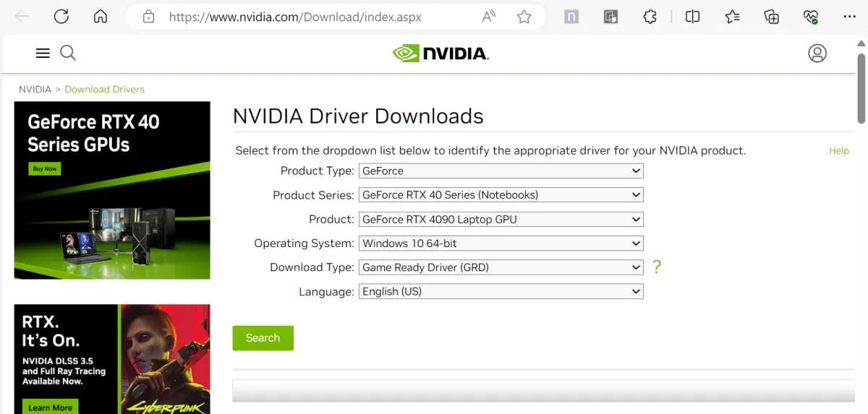The image size is (868, 414).
Task: Click the NVIDIA logo
Action: click(x=441, y=53)
